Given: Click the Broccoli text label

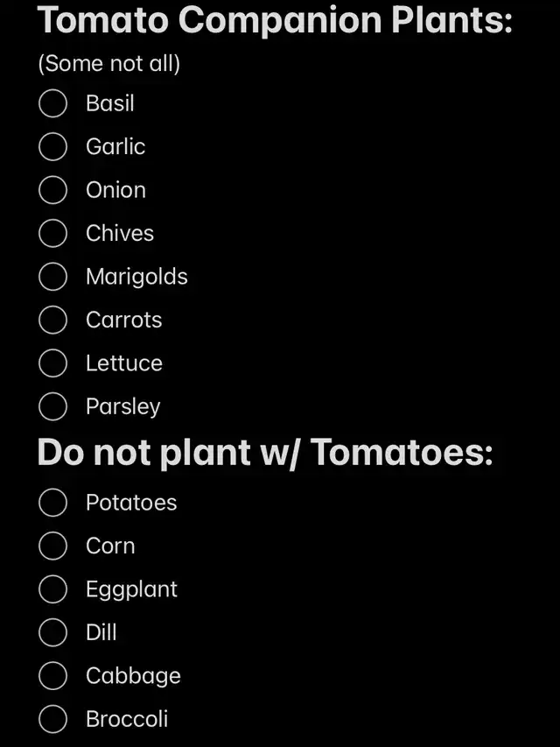Looking at the screenshot, I should pos(127,719).
